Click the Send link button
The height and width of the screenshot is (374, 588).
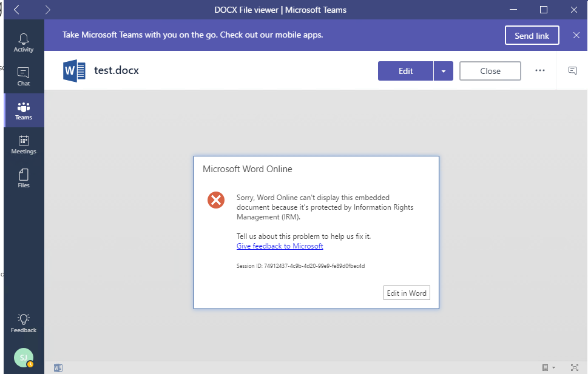532,35
